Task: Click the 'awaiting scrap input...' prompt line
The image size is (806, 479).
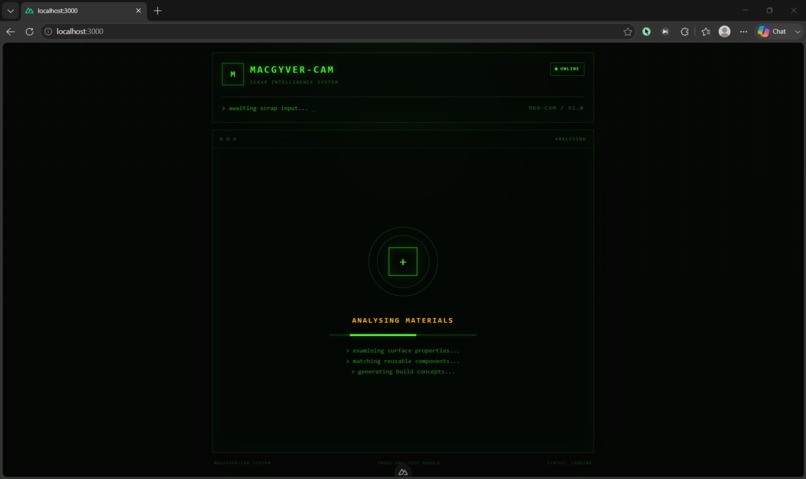Action: coord(268,108)
